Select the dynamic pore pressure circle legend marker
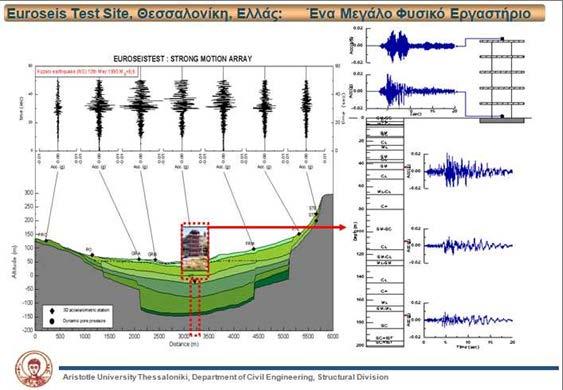Image resolution: width=563 pixels, height=390 pixels. tap(52, 321)
